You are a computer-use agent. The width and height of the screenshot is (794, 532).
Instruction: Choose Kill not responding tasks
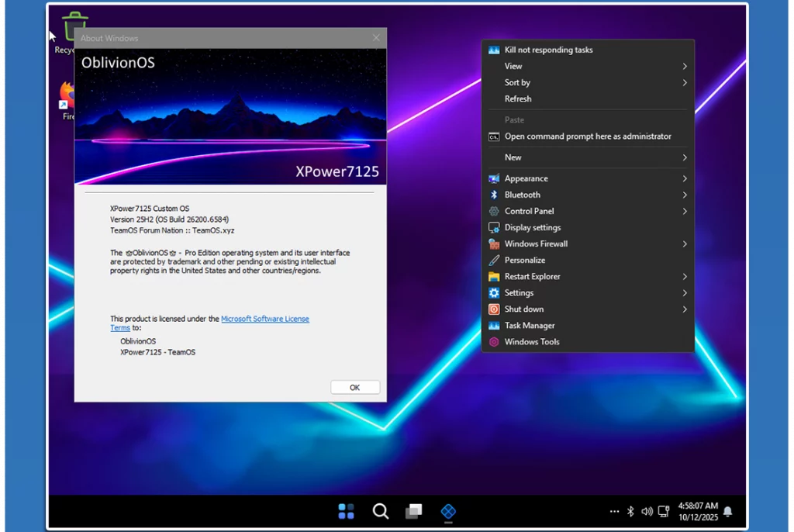pos(548,50)
